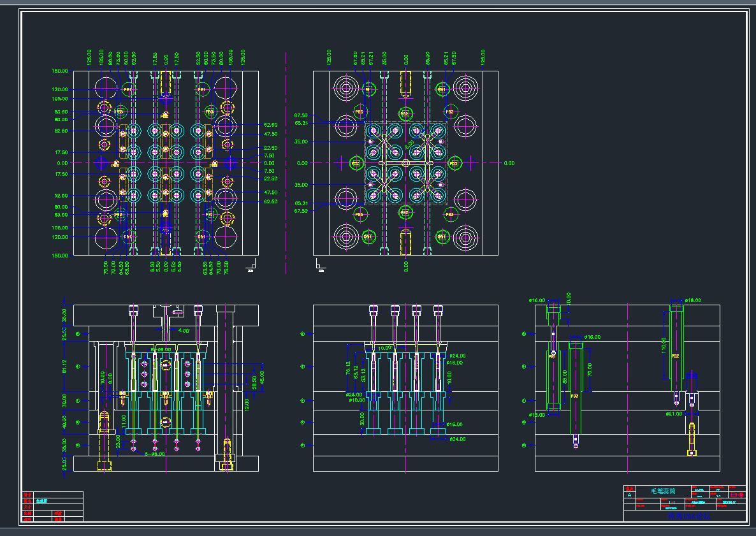Select the 10.00 dimension atop pin detail view
The height and width of the screenshot is (536, 756).
click(x=569, y=298)
